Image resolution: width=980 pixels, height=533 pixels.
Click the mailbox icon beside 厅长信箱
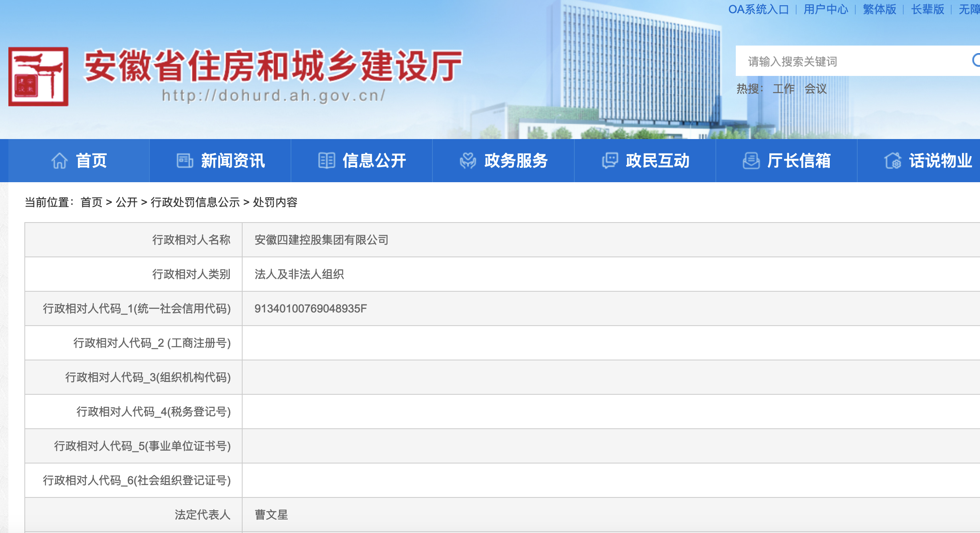coord(751,161)
